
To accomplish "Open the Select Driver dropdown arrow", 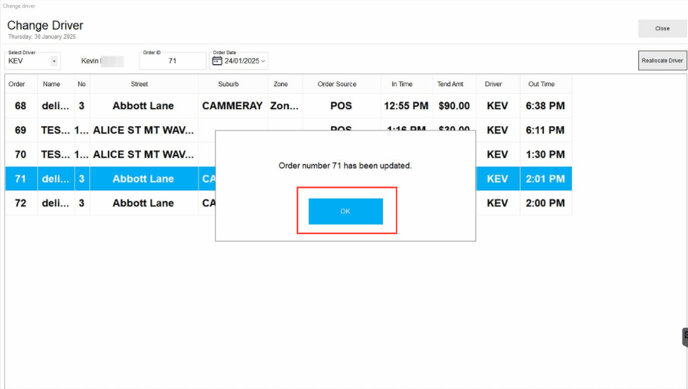I will tap(54, 61).
